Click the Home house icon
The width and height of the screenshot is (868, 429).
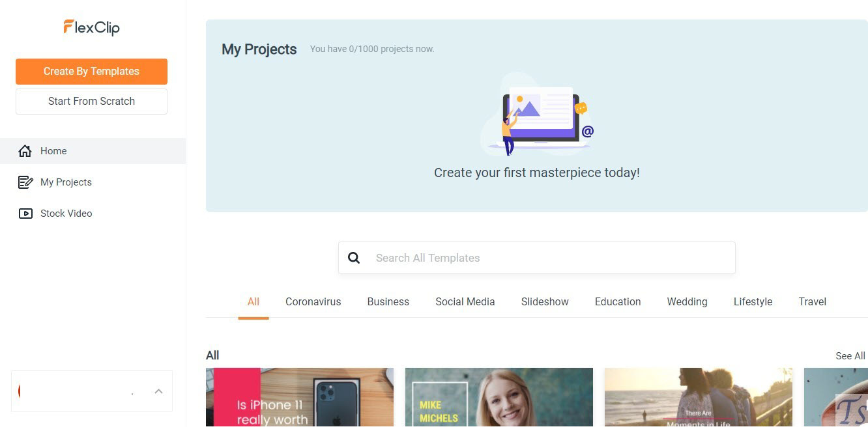pyautogui.click(x=25, y=151)
